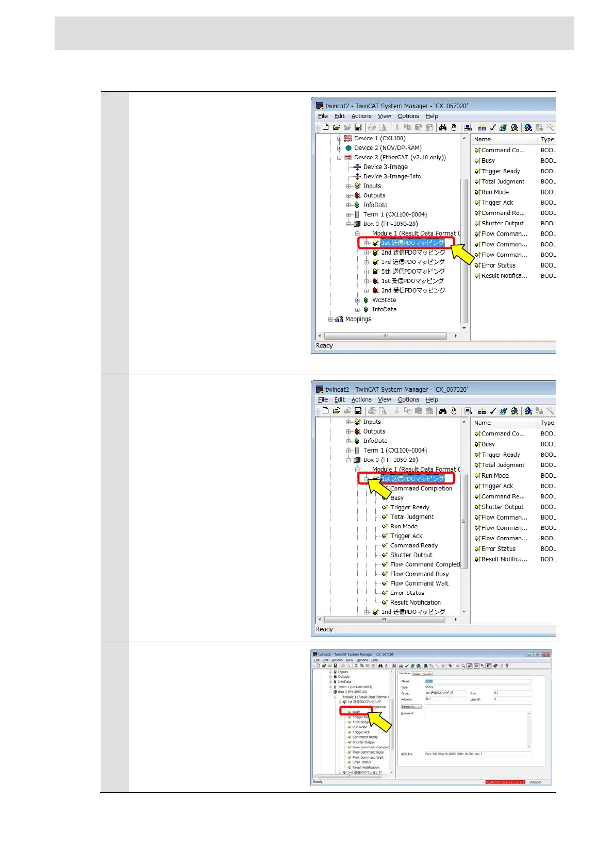The width and height of the screenshot is (614, 868).
Task: Click Generate Mappings icon in top screenshot toolbar
Action: [x=482, y=127]
